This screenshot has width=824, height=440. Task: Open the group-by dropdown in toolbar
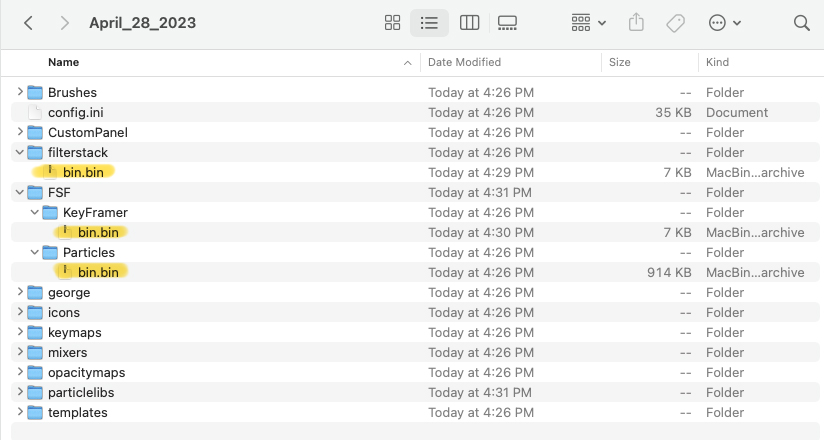pyautogui.click(x=589, y=23)
